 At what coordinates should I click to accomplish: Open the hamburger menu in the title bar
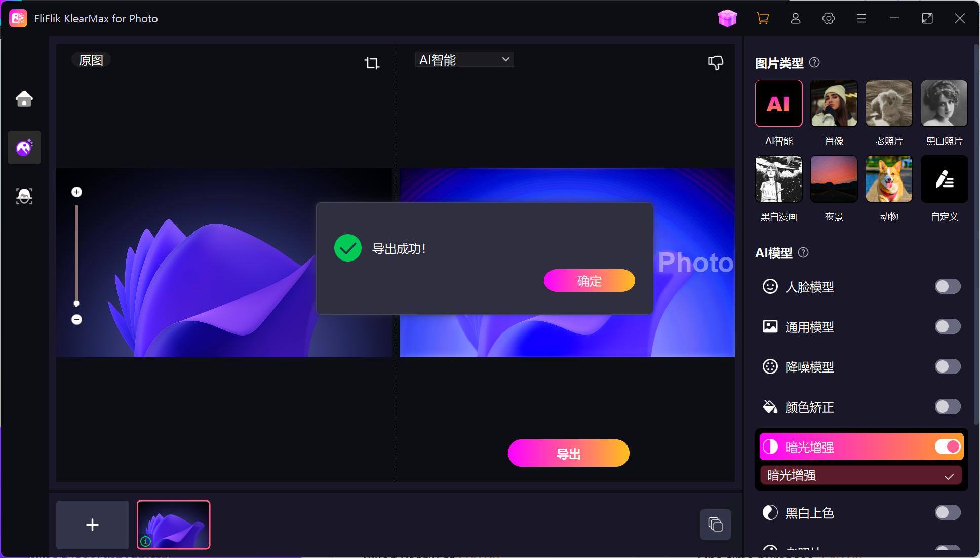coord(861,19)
